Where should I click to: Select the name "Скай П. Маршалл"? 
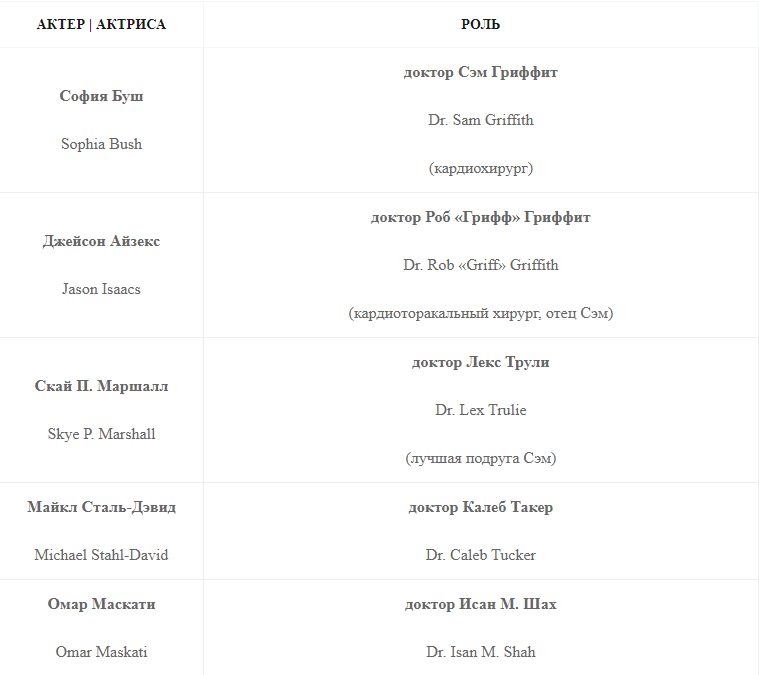click(x=101, y=386)
